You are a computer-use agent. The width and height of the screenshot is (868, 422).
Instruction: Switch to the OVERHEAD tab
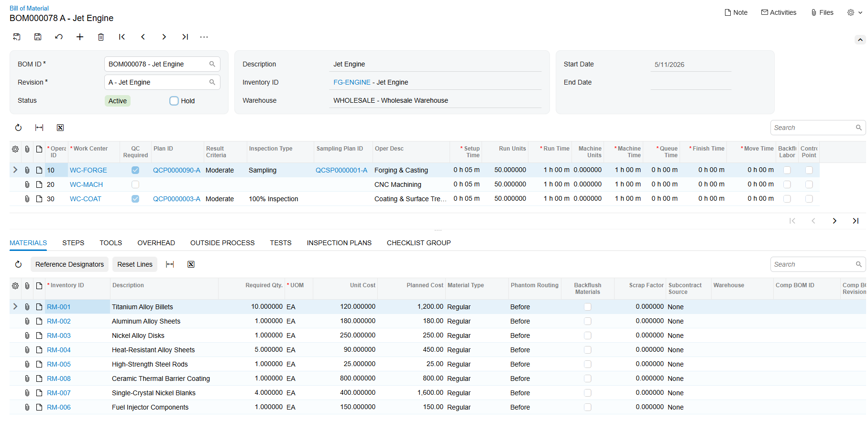pyautogui.click(x=156, y=243)
